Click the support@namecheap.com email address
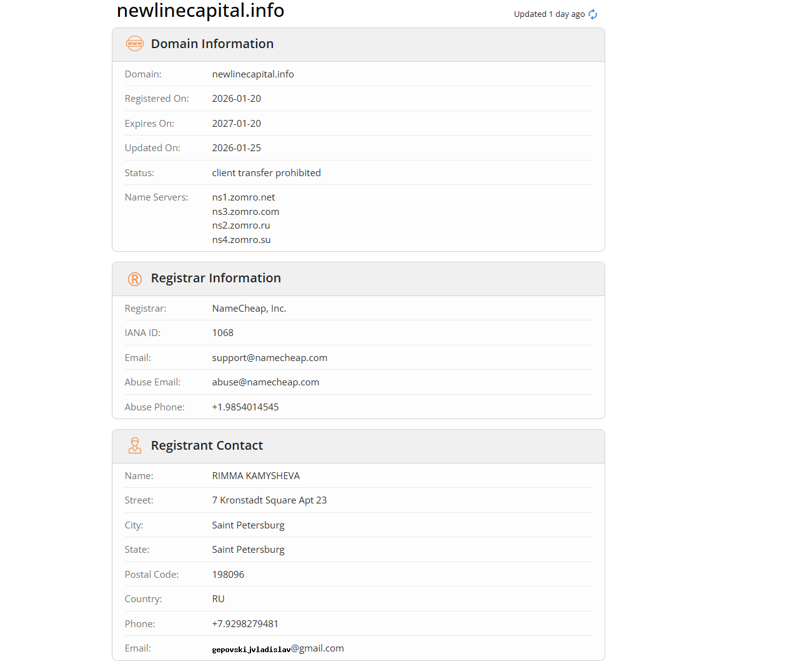Screen dimensions: 812x669 (x=270, y=358)
